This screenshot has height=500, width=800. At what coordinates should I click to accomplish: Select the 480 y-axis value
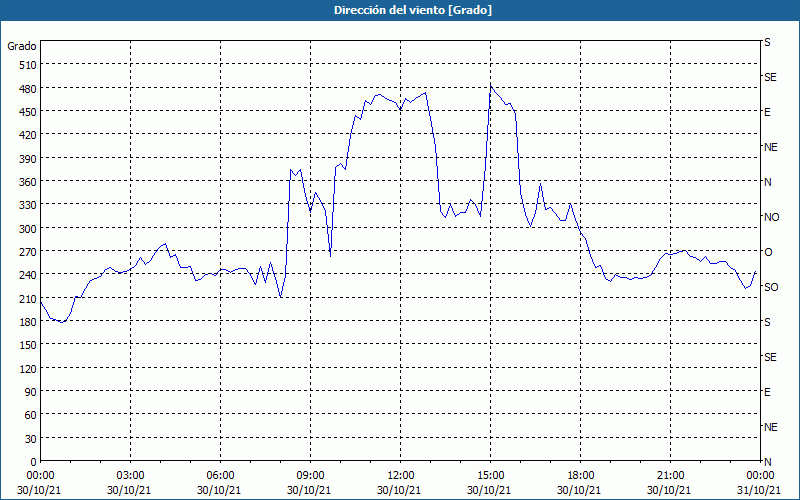click(x=29, y=89)
